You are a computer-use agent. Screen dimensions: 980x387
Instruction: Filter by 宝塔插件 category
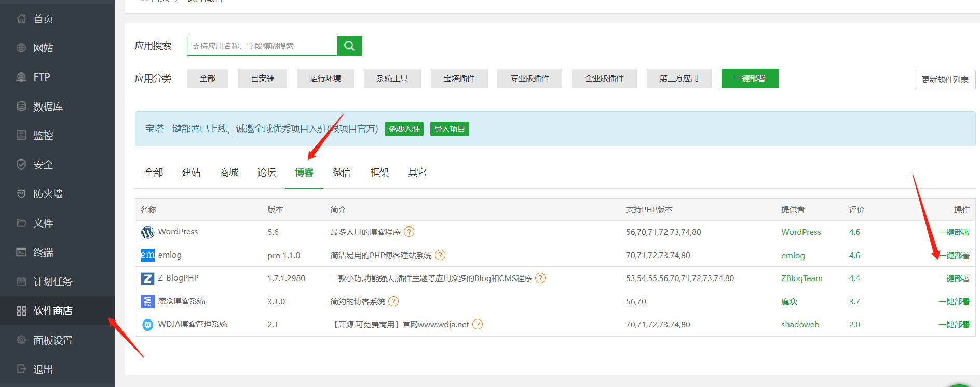pyautogui.click(x=459, y=78)
